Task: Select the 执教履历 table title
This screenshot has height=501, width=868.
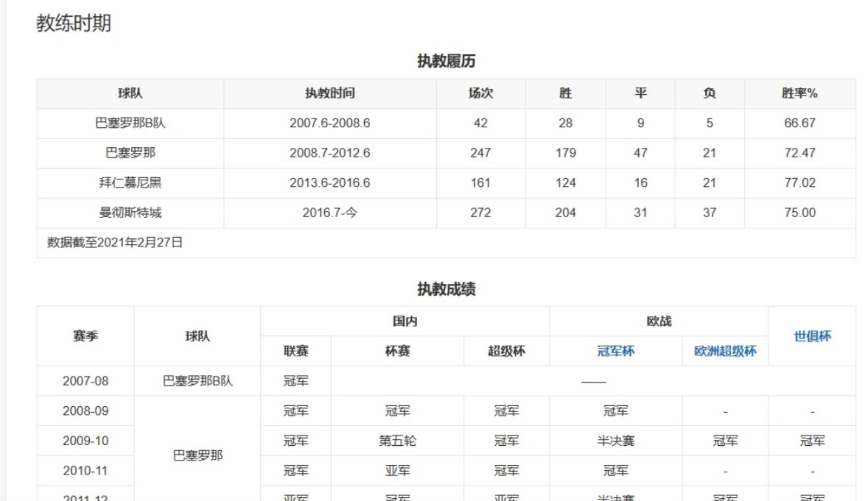Action: pyautogui.click(x=446, y=61)
